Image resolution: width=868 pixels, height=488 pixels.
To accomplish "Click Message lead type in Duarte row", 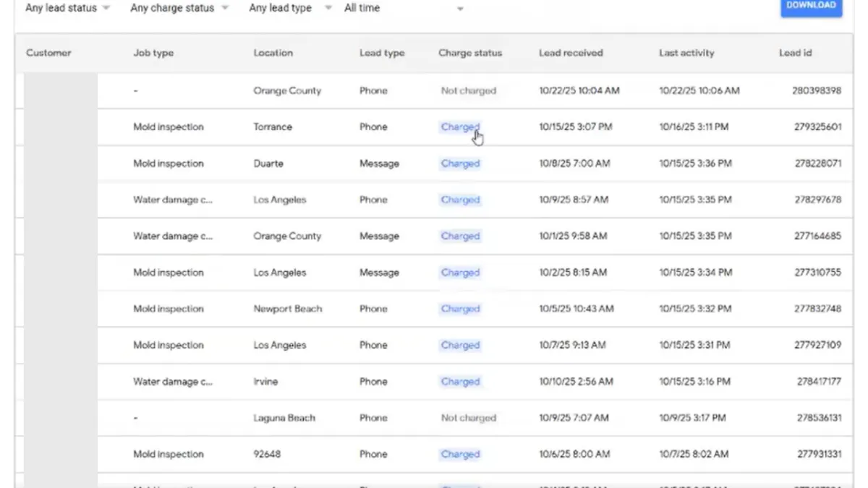I will click(x=379, y=163).
